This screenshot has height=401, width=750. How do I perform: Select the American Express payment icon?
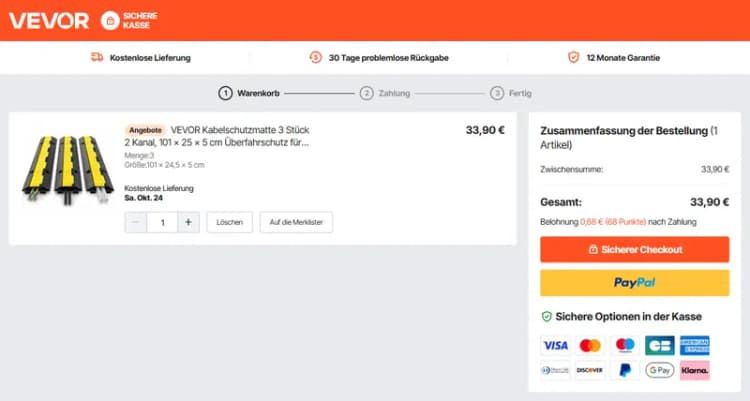tap(695, 345)
